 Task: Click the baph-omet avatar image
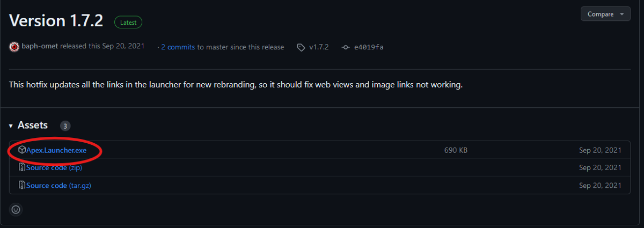(14, 47)
